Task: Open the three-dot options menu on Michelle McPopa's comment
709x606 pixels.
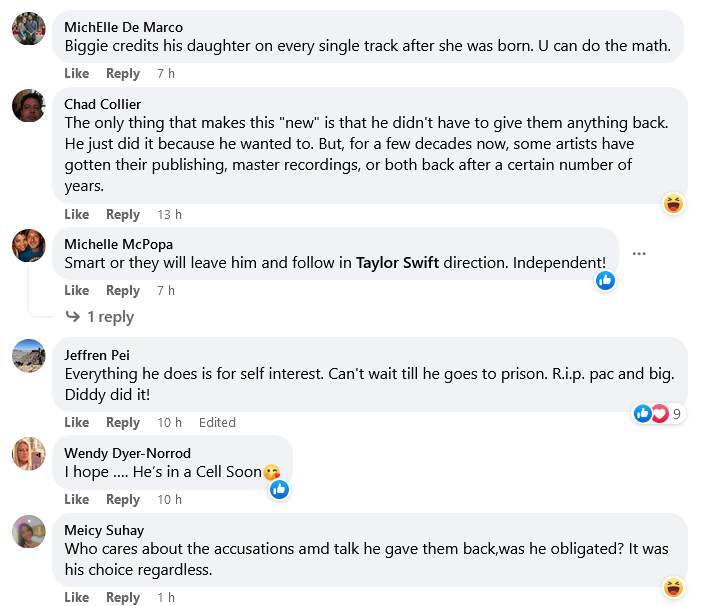Action: pyautogui.click(x=639, y=254)
